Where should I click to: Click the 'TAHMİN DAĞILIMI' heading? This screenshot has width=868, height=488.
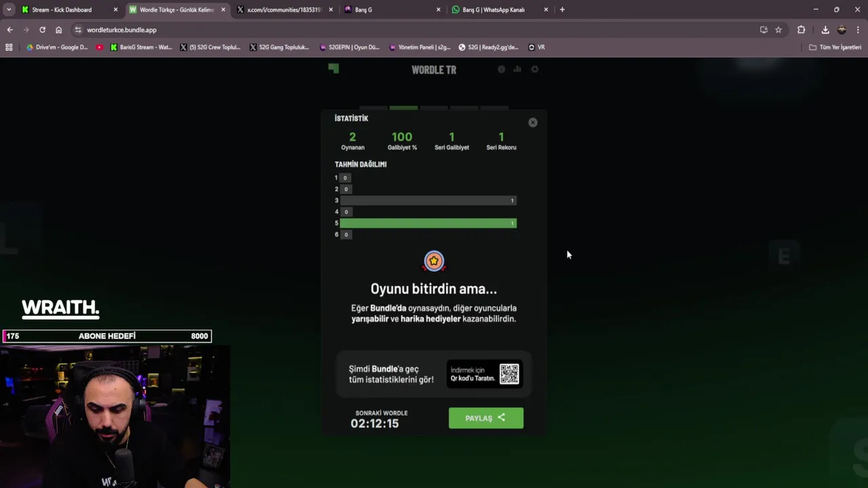point(361,164)
